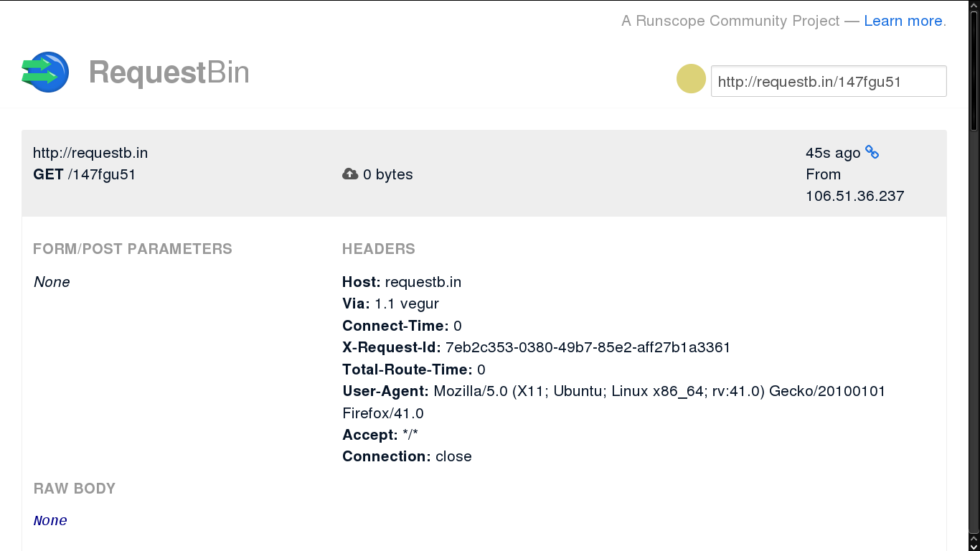This screenshot has width=980, height=551.
Task: Click the Host: requestb.in header row
Action: click(x=402, y=282)
